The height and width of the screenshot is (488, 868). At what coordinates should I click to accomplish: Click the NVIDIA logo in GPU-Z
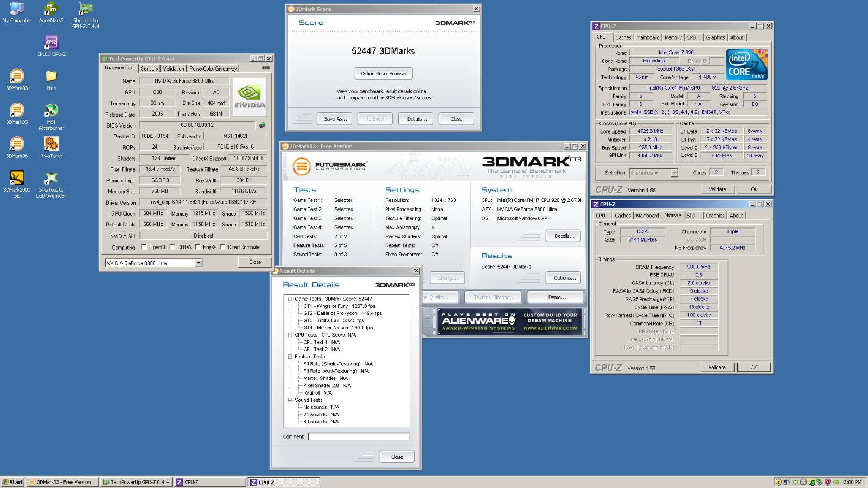[250, 96]
